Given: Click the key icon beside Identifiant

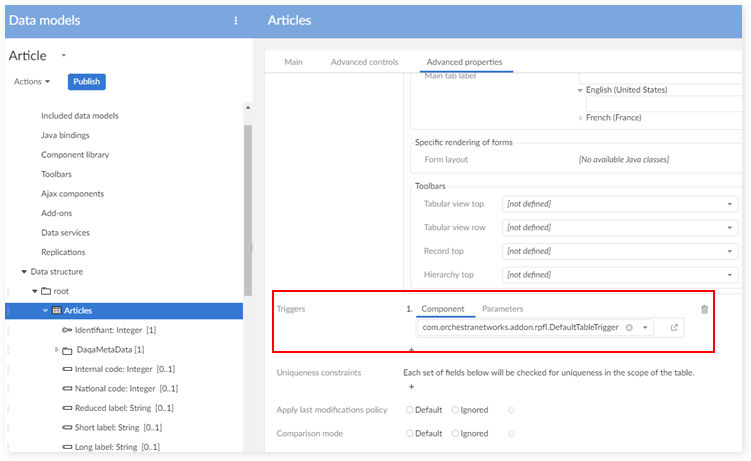Looking at the screenshot, I should (67, 330).
